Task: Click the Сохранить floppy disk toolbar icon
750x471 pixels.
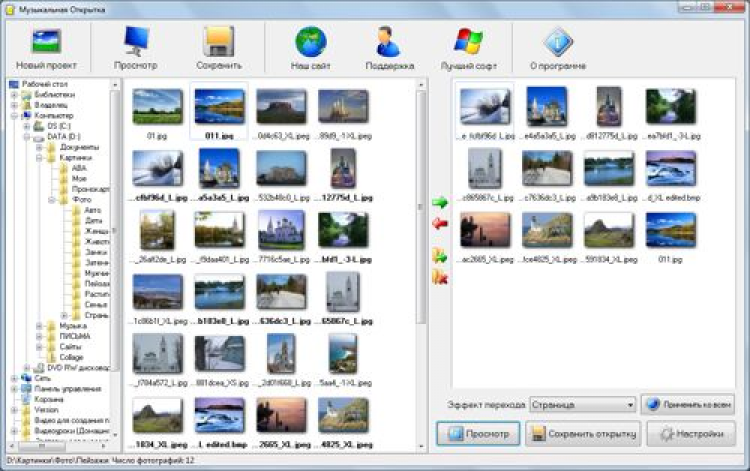Action: (x=219, y=41)
